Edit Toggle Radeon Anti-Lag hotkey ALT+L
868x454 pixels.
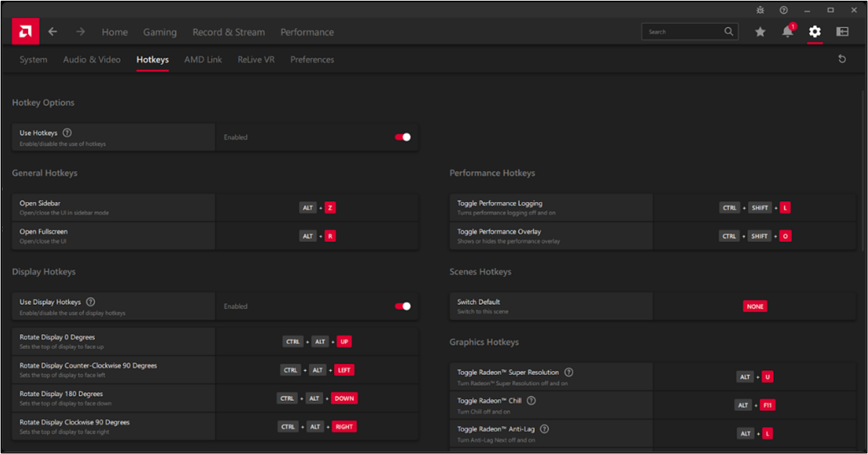click(x=755, y=433)
